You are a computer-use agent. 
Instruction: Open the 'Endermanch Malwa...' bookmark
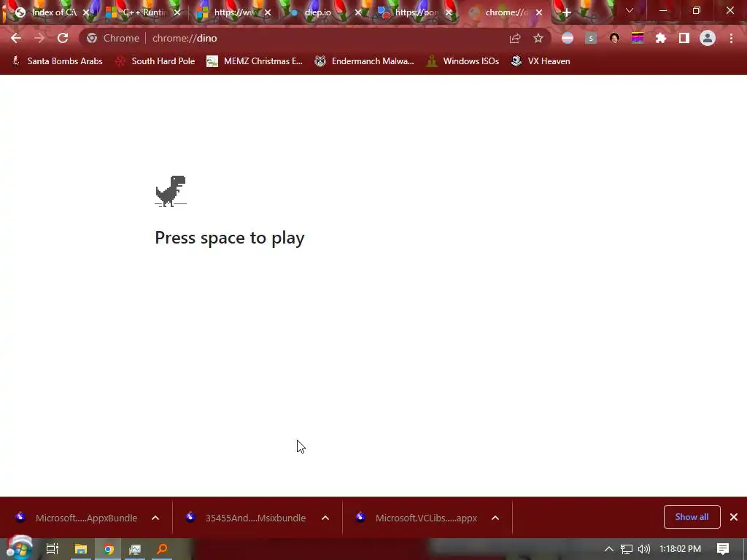[x=365, y=61]
